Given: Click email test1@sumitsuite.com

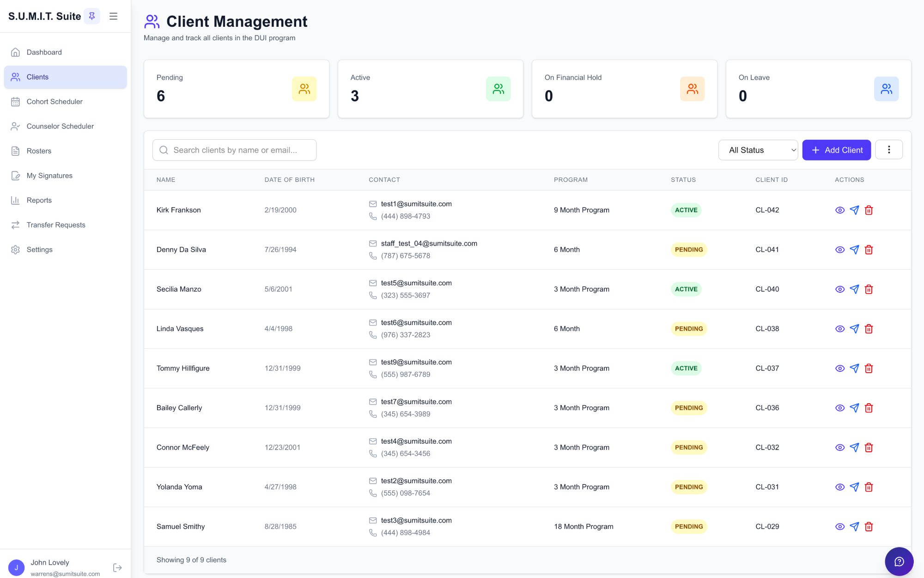Looking at the screenshot, I should [416, 204].
